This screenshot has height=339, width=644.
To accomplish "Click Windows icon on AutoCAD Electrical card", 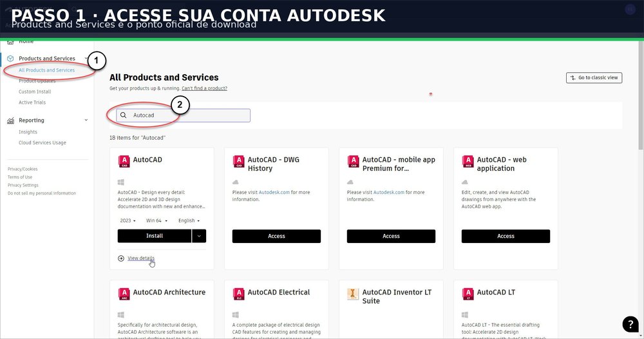I will click(235, 315).
